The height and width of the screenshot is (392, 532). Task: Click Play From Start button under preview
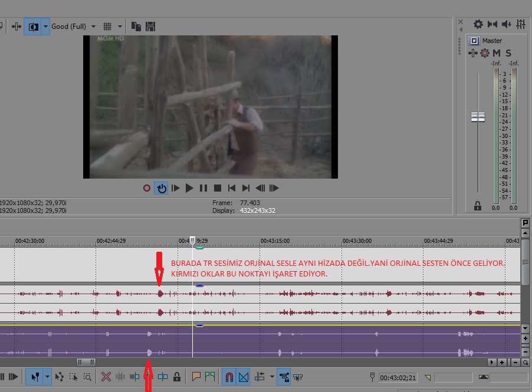point(175,188)
